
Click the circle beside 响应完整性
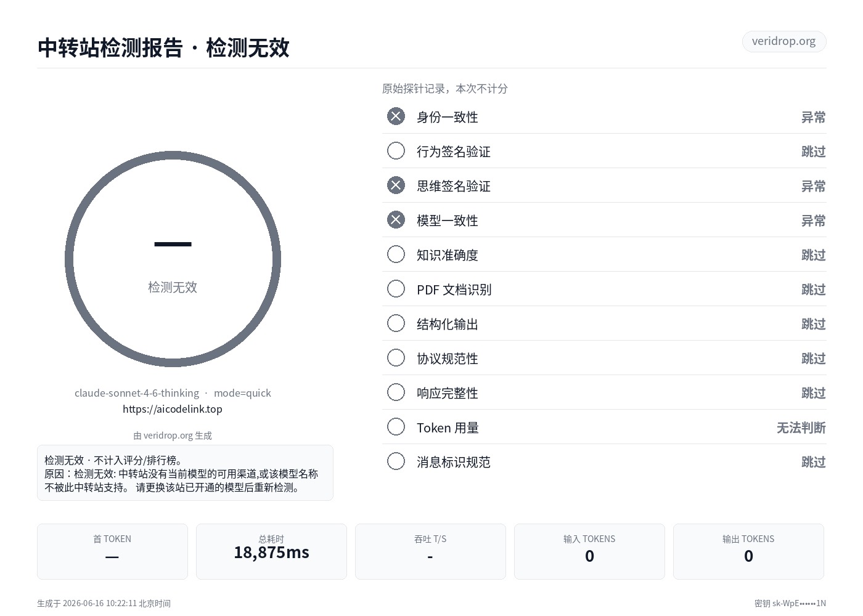coord(396,392)
